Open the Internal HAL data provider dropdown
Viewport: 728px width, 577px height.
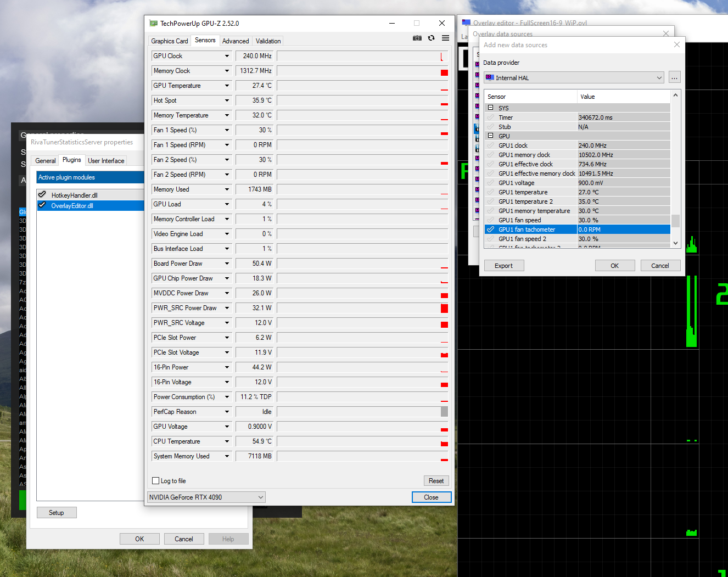(574, 77)
